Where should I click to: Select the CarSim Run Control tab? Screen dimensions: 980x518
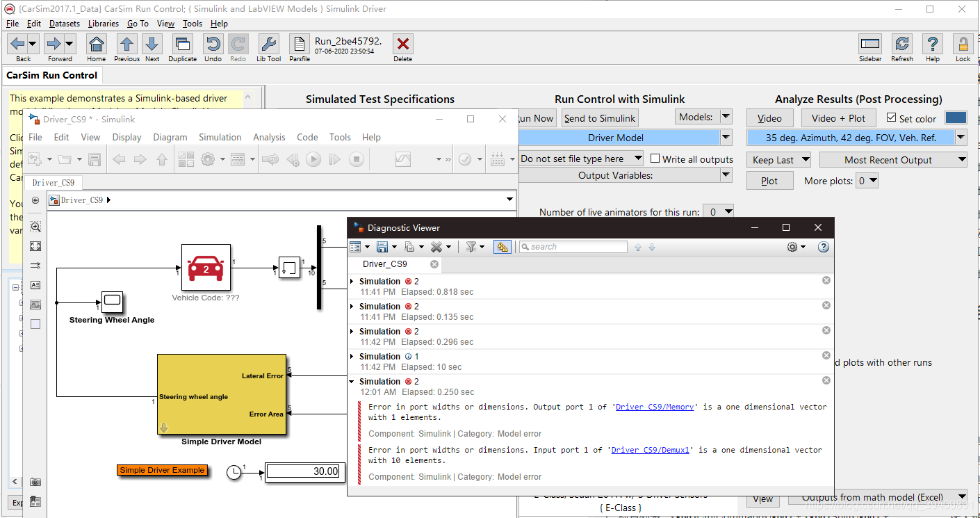coord(52,74)
